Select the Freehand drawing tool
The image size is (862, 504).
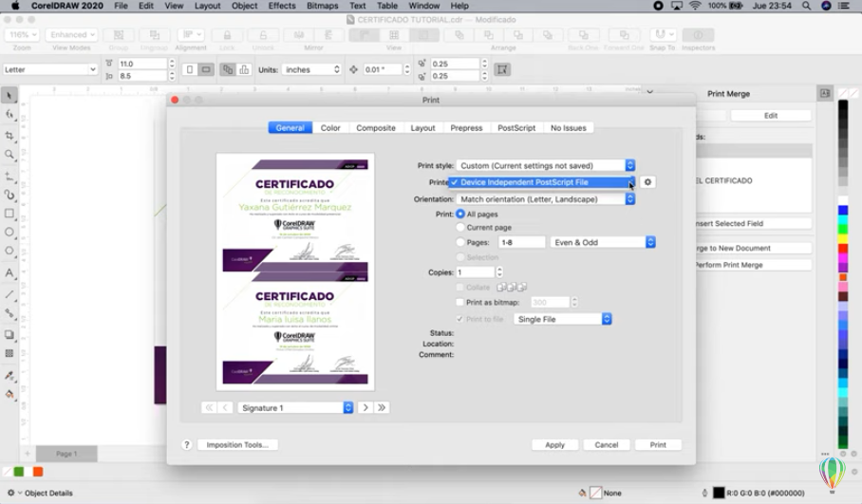[x=9, y=176]
